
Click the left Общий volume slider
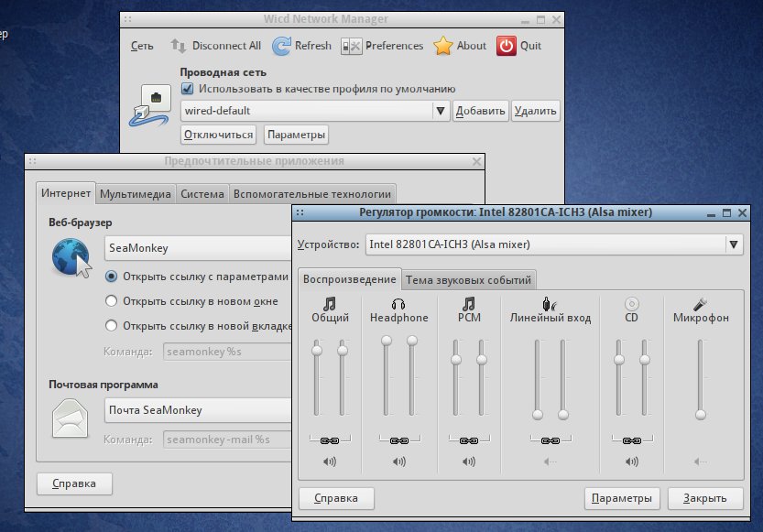point(317,377)
